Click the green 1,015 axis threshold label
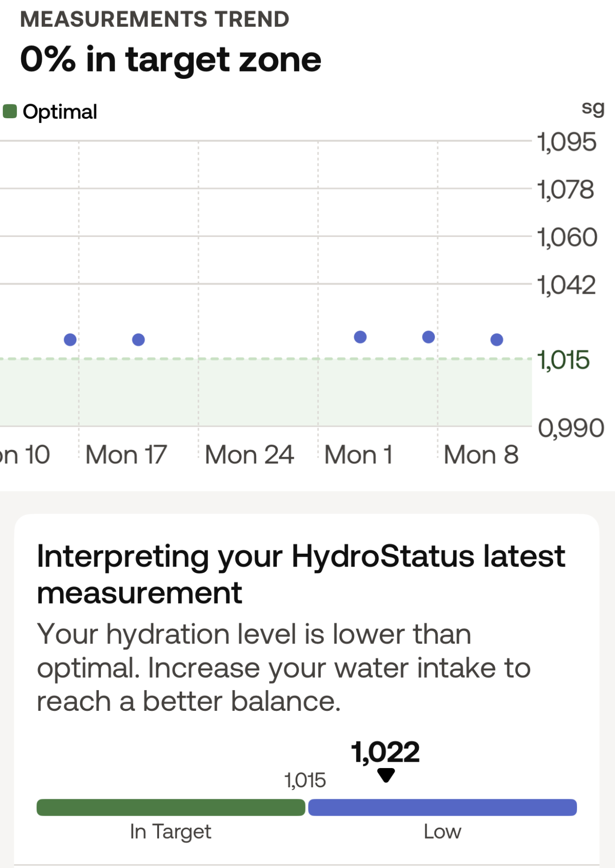The width and height of the screenshot is (615, 868). [563, 360]
